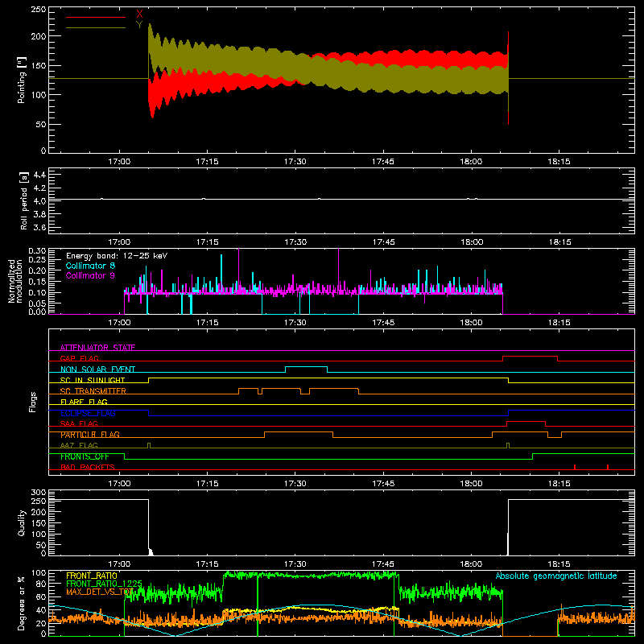Click the 'Flags' axis title
This screenshot has height=644, width=644.
click(x=32, y=402)
